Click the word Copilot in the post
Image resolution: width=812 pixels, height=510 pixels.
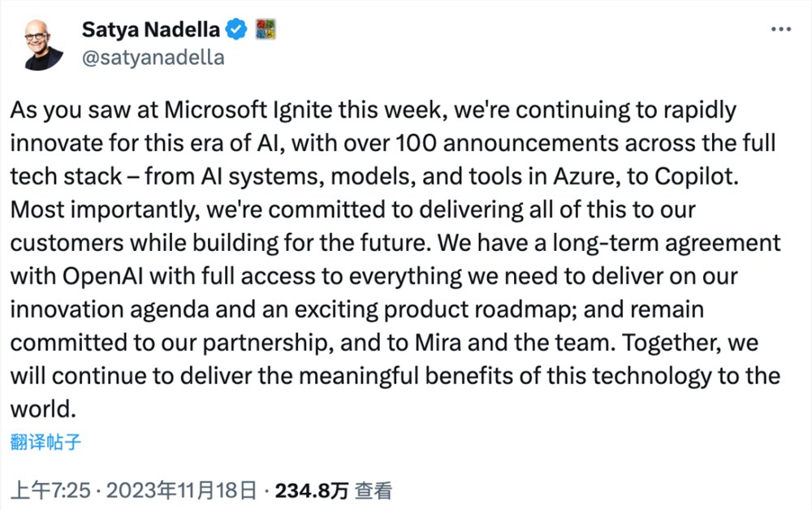(x=697, y=177)
